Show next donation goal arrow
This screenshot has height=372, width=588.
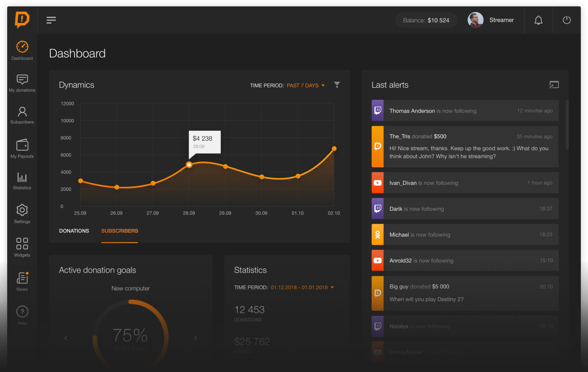pos(195,338)
